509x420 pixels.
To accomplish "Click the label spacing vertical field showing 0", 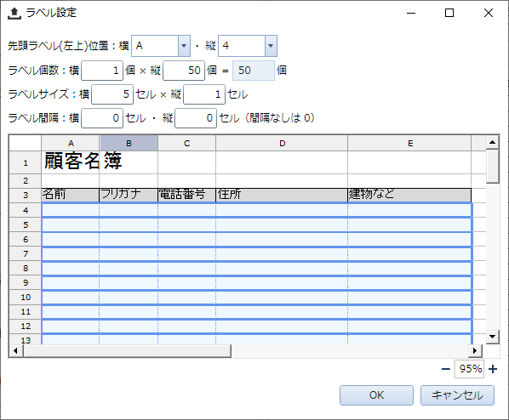I will pyautogui.click(x=196, y=118).
